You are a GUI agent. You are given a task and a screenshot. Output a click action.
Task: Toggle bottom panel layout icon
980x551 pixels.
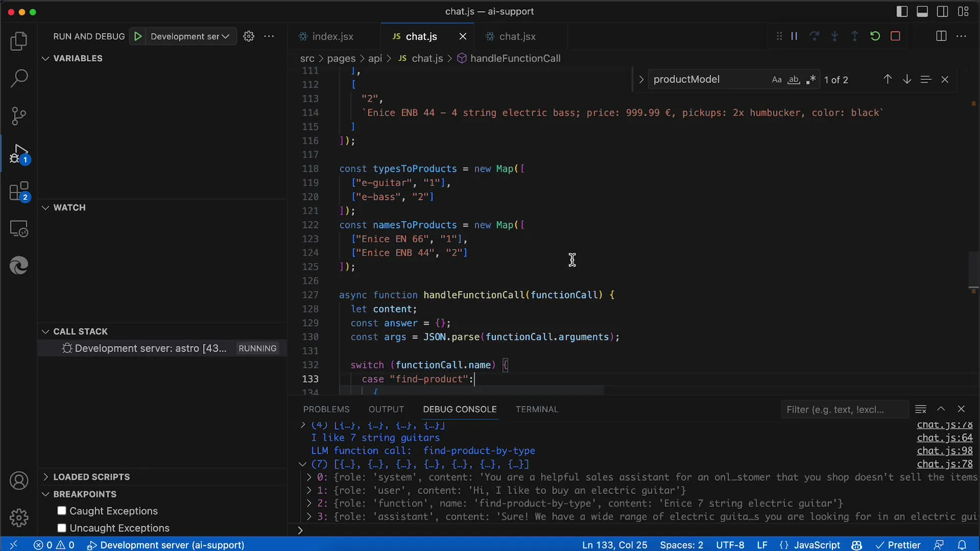coord(922,12)
